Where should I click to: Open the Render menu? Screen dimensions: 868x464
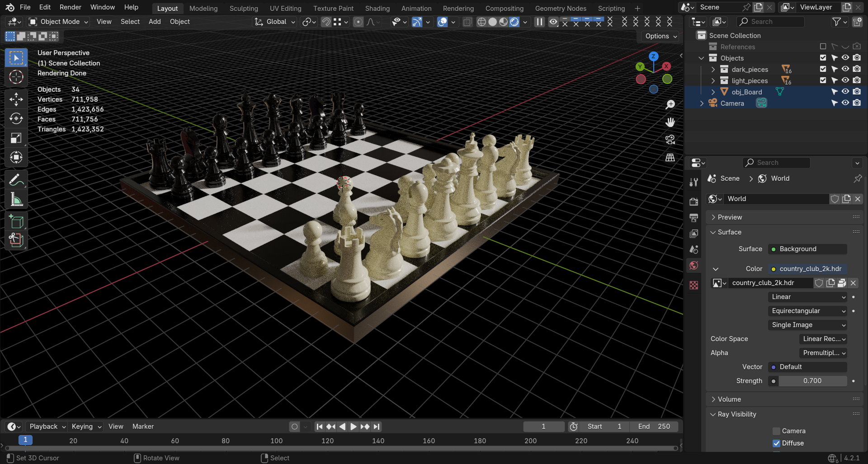point(71,7)
